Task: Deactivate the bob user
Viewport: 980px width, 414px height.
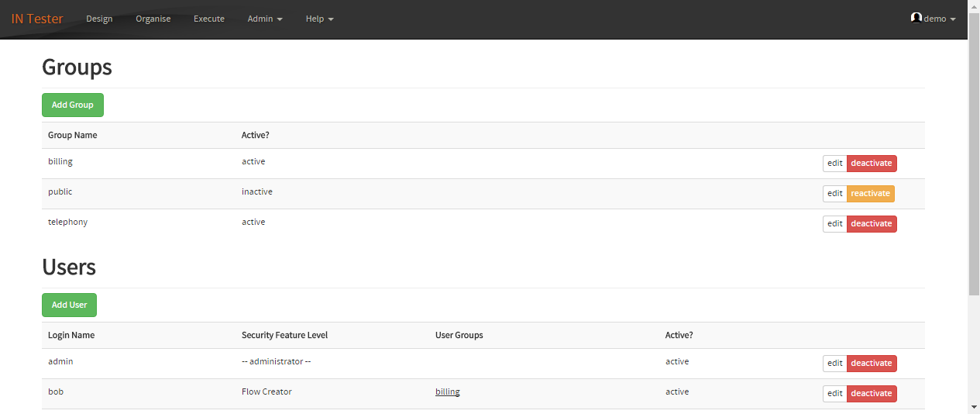Action: point(872,393)
